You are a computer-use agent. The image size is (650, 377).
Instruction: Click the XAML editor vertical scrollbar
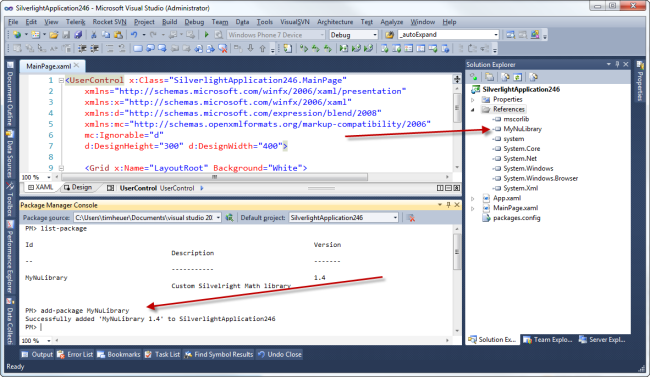457,107
